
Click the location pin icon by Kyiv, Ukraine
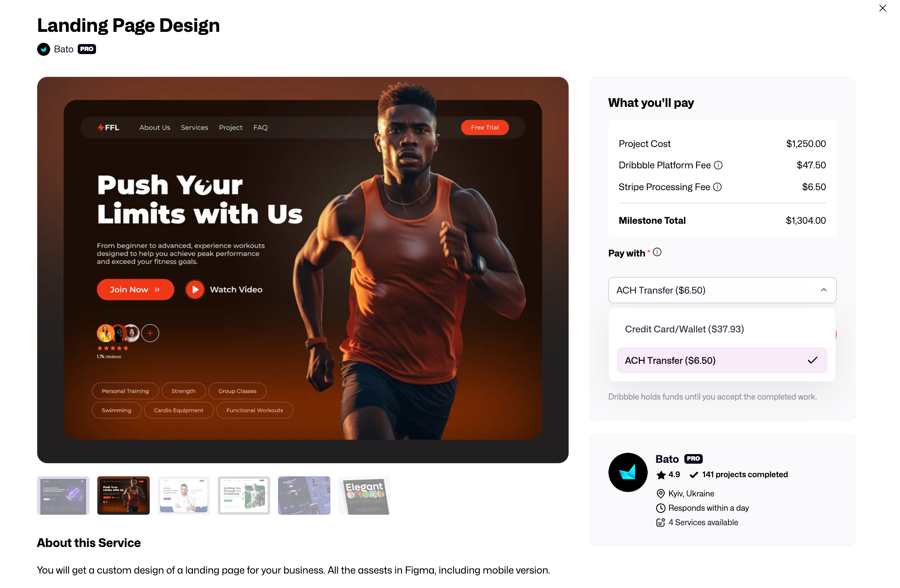[660, 494]
